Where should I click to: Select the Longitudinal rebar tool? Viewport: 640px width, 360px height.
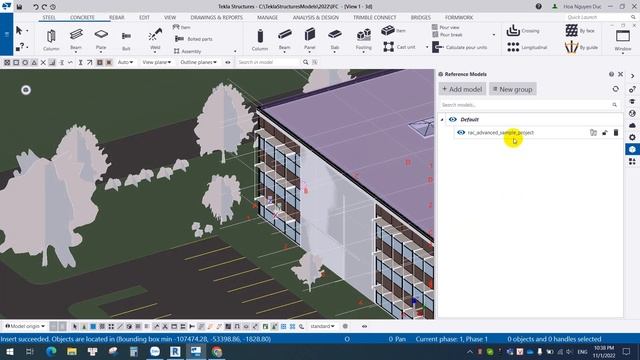click(x=527, y=47)
